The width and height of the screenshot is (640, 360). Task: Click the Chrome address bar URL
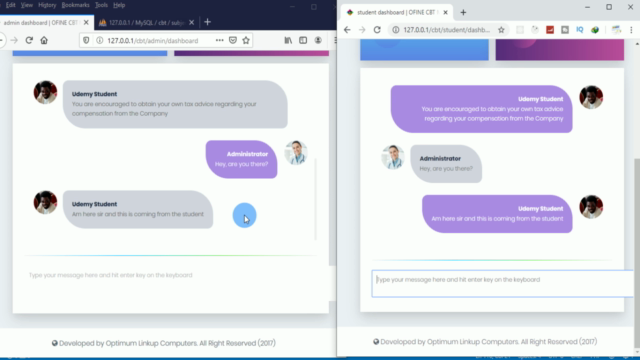pos(447,30)
